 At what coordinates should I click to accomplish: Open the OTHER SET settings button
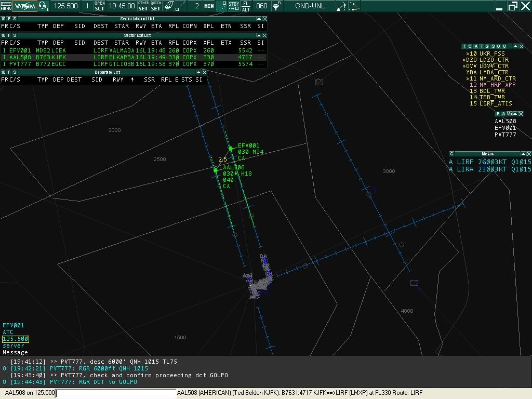[143, 6]
